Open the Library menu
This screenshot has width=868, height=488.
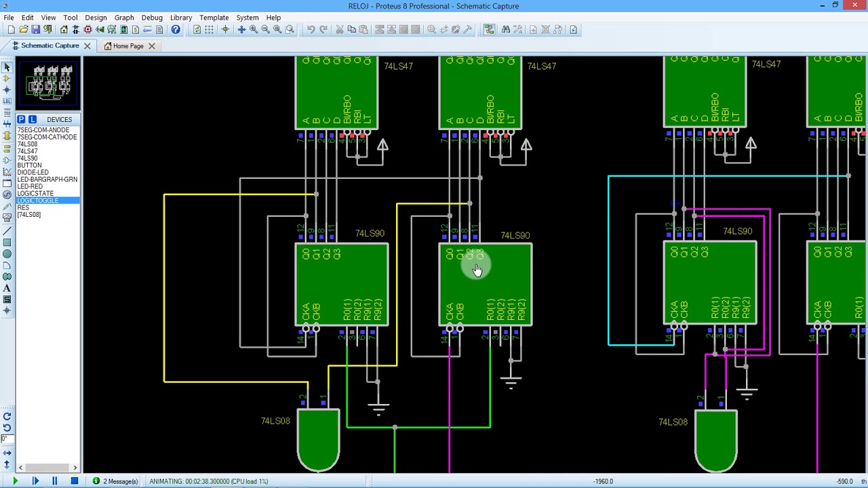click(x=181, y=17)
